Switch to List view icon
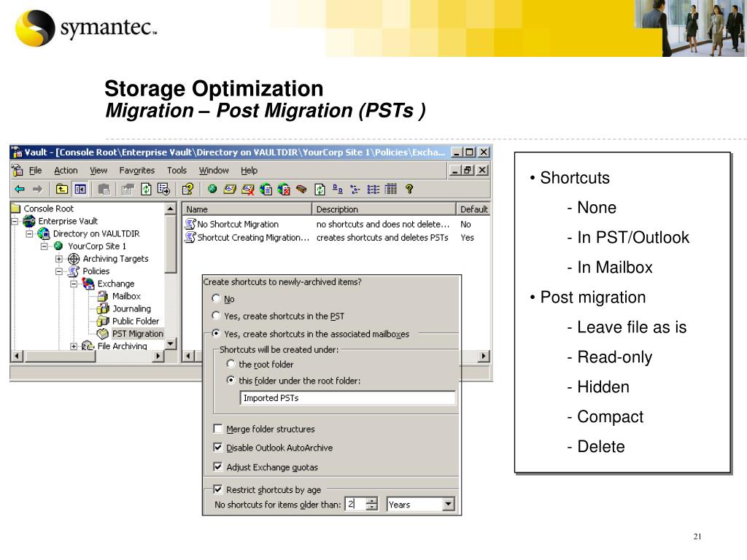The image size is (747, 560). tap(373, 189)
